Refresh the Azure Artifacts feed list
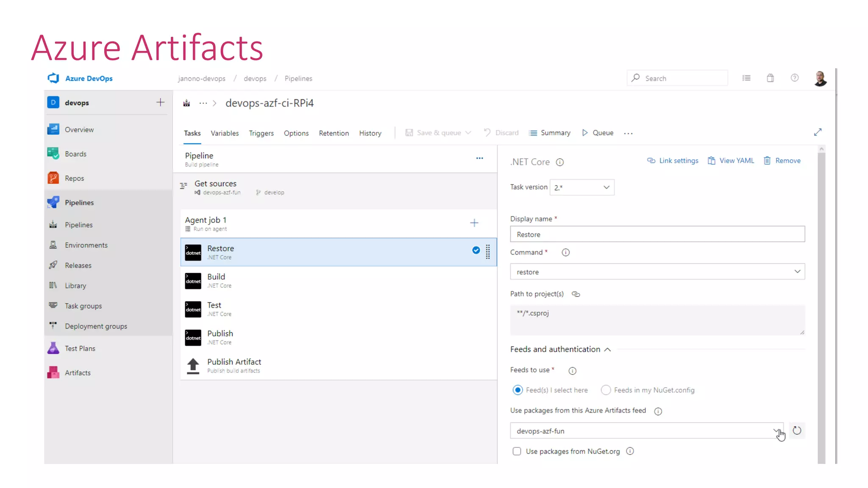The height and width of the screenshot is (488, 868). click(x=797, y=431)
